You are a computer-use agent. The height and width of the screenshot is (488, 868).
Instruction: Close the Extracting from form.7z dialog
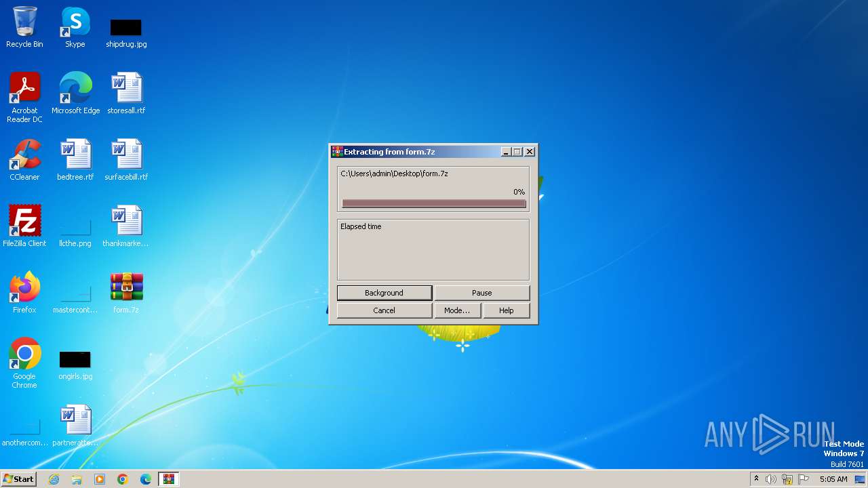tap(530, 152)
